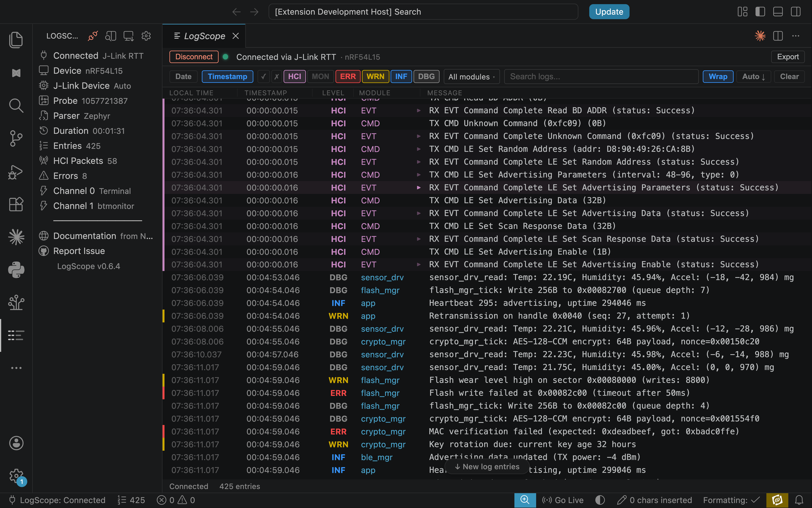Image resolution: width=812 pixels, height=508 pixels.
Task: Open the All modules dropdown
Action: [x=471, y=76]
